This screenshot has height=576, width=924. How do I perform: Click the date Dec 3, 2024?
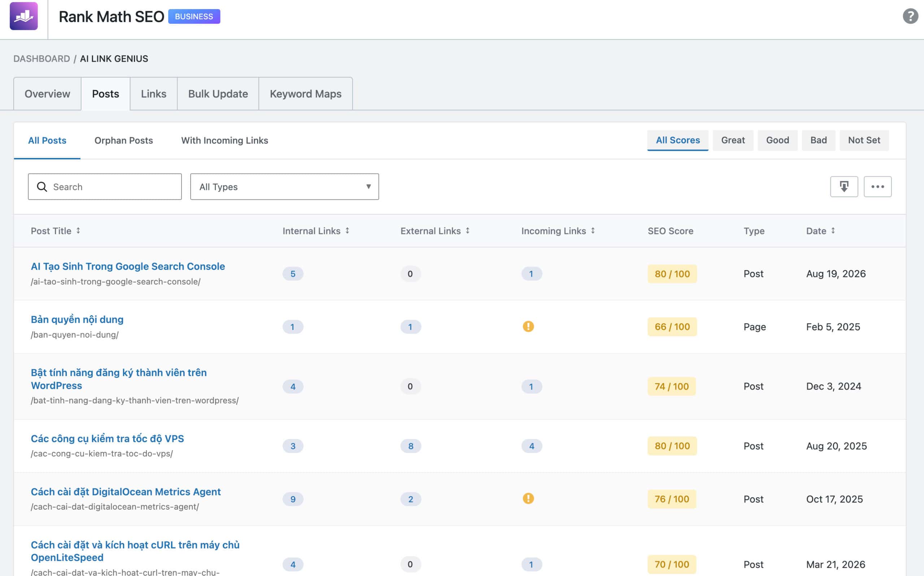click(833, 386)
